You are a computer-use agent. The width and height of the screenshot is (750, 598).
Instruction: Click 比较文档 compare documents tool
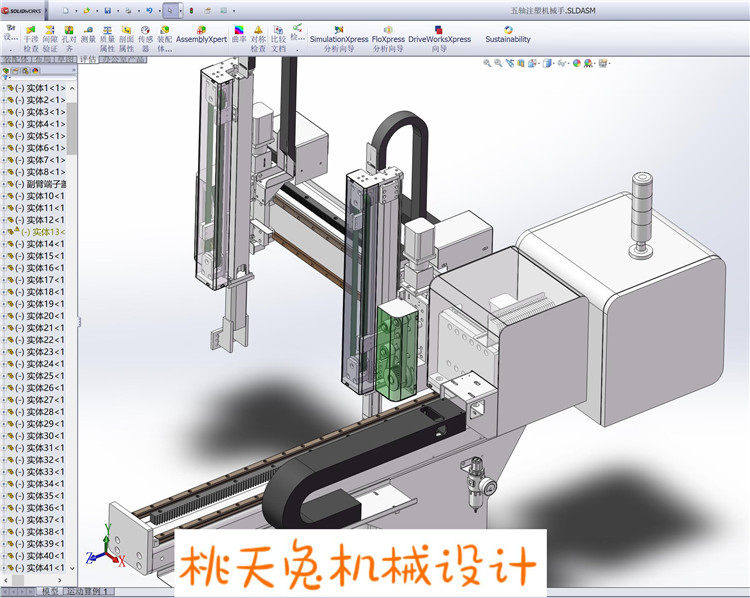coord(278,38)
